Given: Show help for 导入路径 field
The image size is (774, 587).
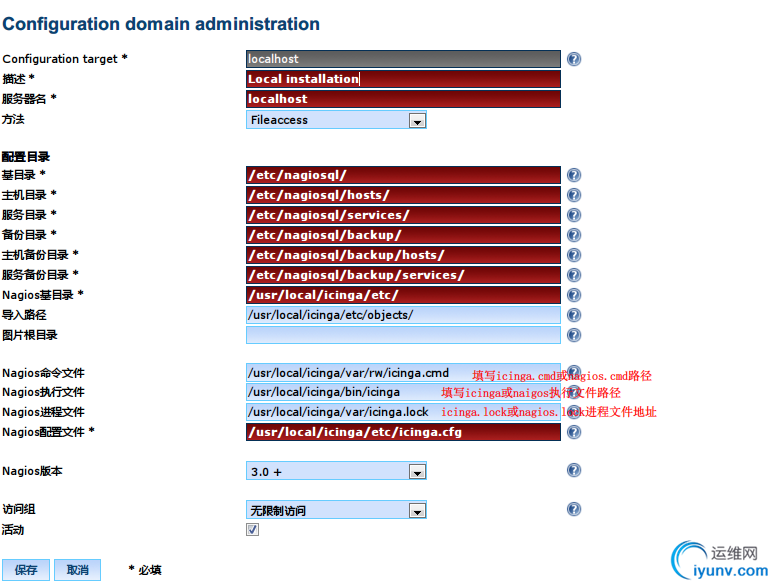Looking at the screenshot, I should click(x=574, y=315).
